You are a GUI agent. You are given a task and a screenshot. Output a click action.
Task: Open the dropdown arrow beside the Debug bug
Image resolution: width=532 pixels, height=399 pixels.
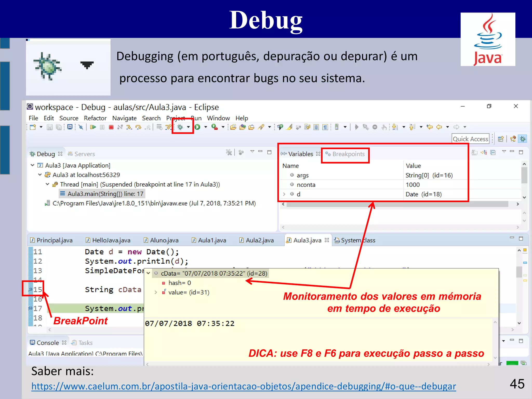pos(188,127)
